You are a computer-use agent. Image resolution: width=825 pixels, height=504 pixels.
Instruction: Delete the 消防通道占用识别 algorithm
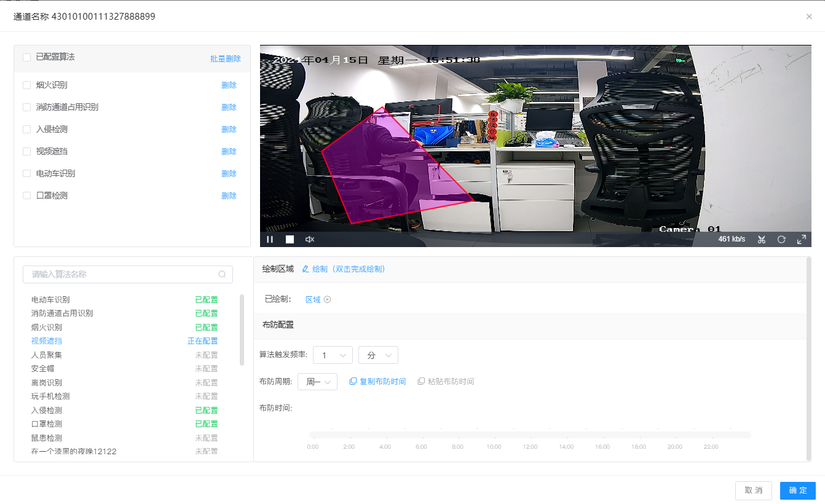pyautogui.click(x=229, y=108)
